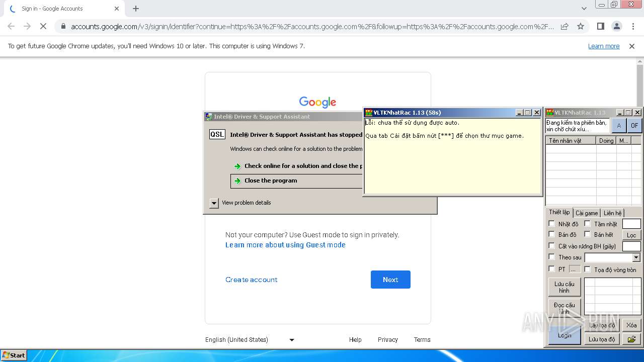Enable Theo sau checkbox

pos(552,257)
